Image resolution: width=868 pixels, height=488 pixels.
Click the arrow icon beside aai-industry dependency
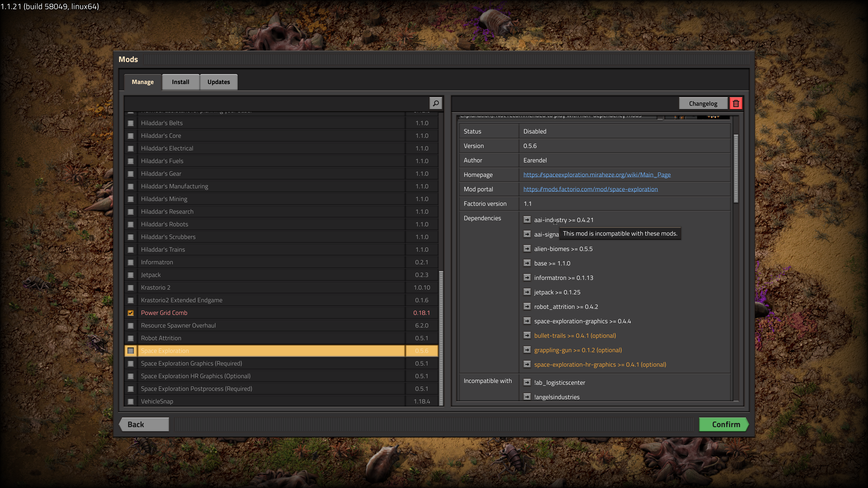tap(527, 220)
